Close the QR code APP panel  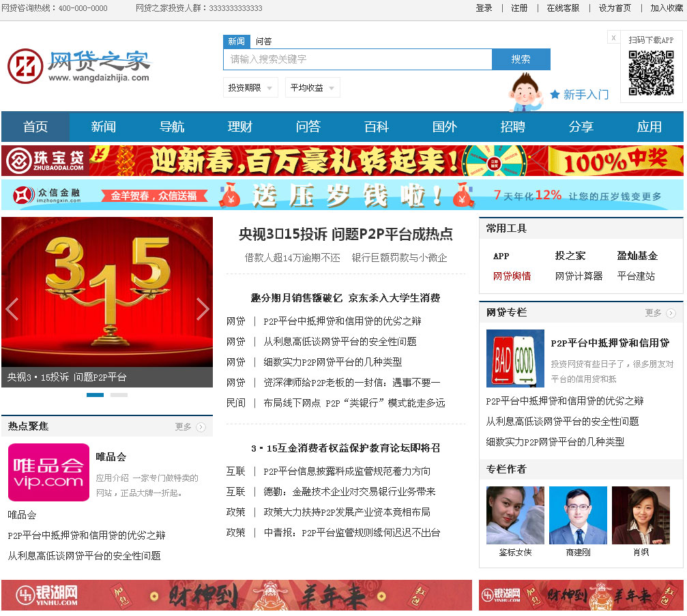click(x=613, y=38)
